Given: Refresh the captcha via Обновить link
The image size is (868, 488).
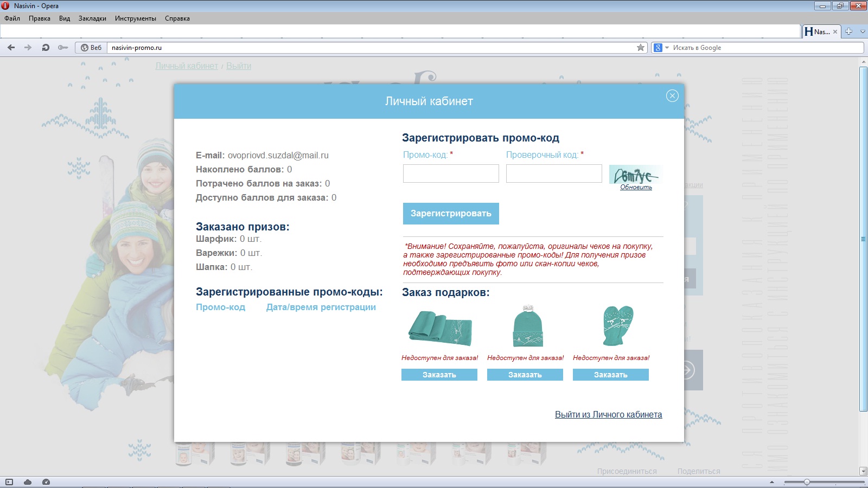Looking at the screenshot, I should (636, 187).
